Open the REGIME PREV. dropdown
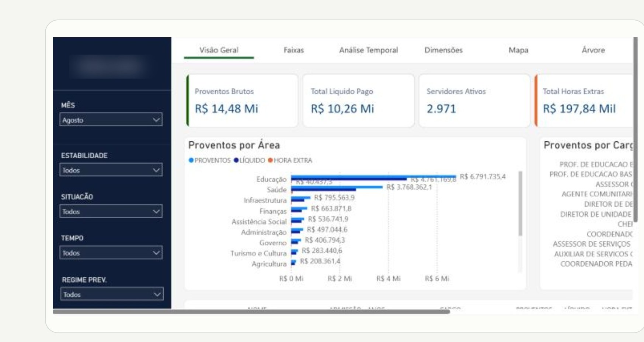Screen dimensions: 644x342 112,294
